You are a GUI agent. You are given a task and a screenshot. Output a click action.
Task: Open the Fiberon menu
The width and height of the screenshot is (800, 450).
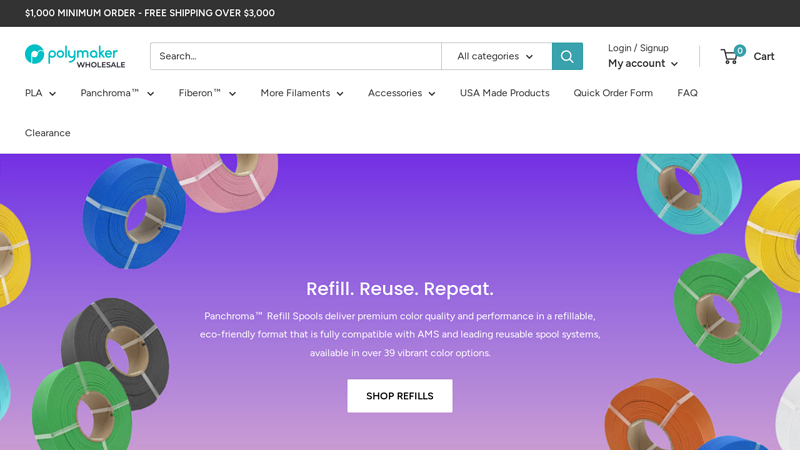pyautogui.click(x=207, y=93)
